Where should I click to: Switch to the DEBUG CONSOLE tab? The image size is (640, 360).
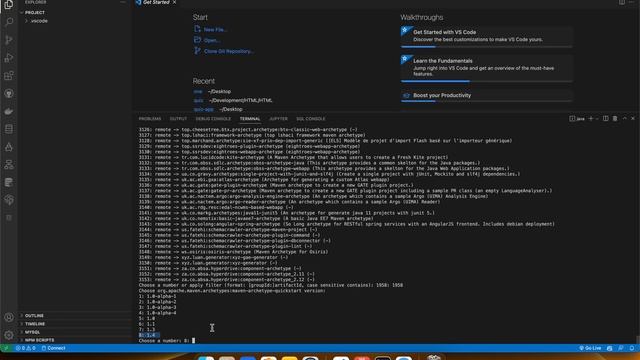213,119
